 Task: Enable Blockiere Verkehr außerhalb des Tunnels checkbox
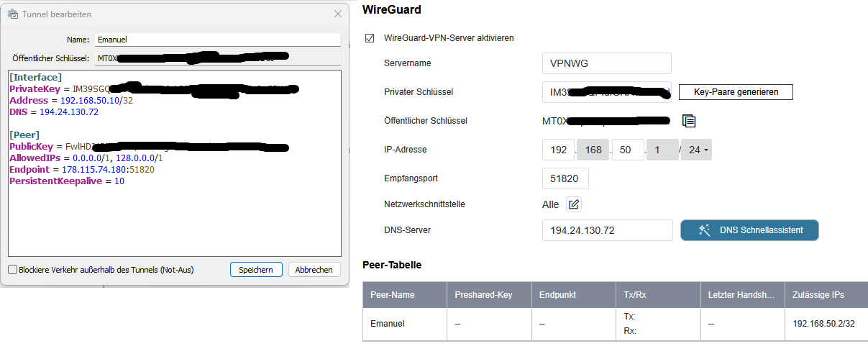click(13, 270)
